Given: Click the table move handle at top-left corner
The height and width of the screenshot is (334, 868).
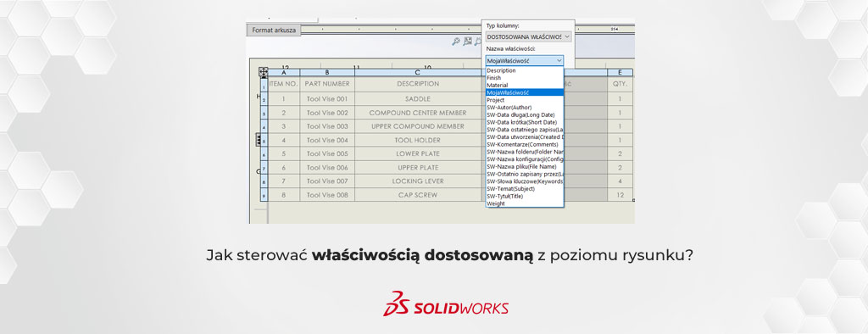Looking at the screenshot, I should (264, 72).
